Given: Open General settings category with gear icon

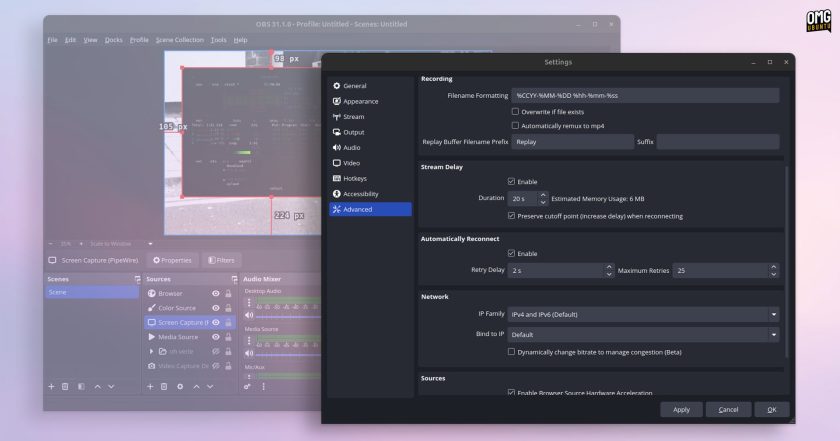Looking at the screenshot, I should click(x=370, y=86).
